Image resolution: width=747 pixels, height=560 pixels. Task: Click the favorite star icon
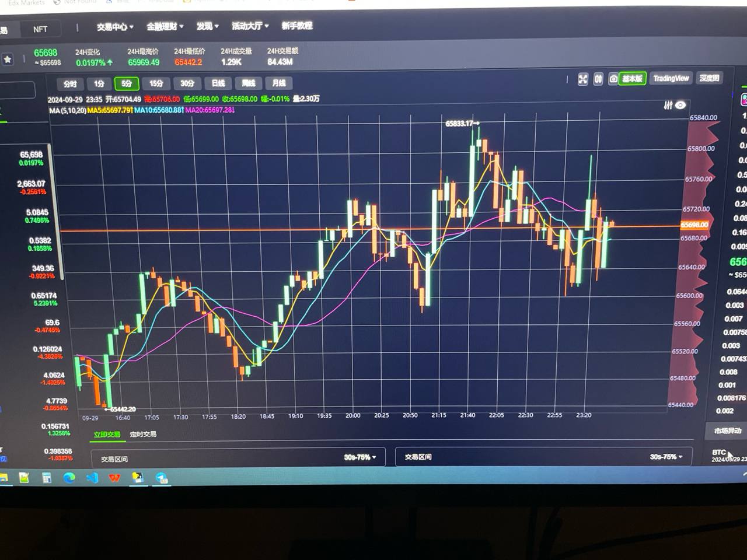tap(8, 60)
